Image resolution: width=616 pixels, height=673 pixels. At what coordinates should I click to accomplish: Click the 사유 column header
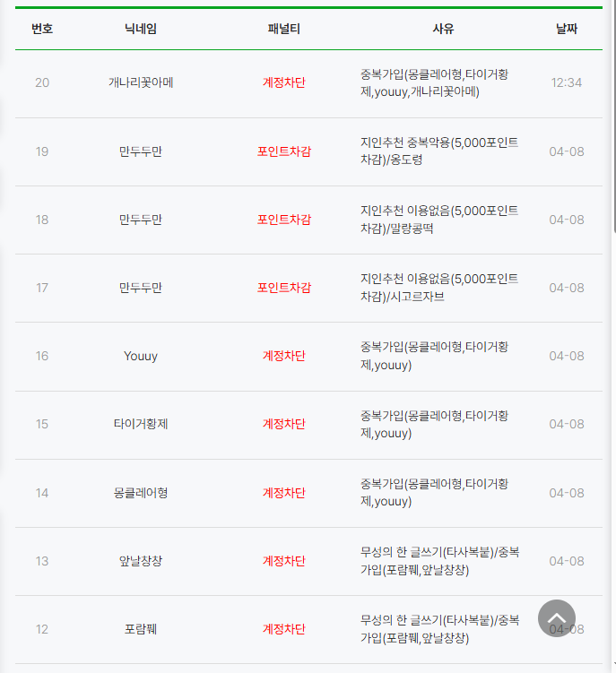[443, 29]
